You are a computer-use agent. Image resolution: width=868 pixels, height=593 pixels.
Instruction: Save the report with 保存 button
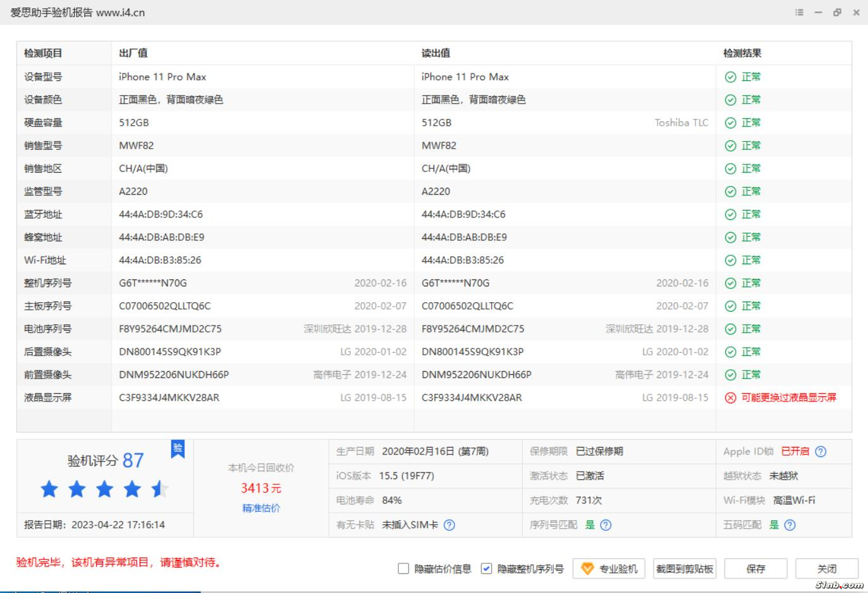[x=755, y=568]
